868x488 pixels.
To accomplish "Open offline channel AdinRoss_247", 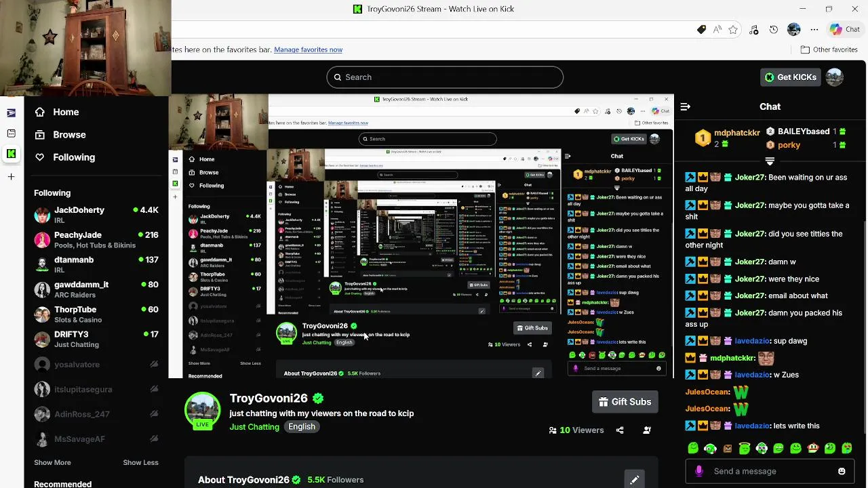I will point(96,414).
